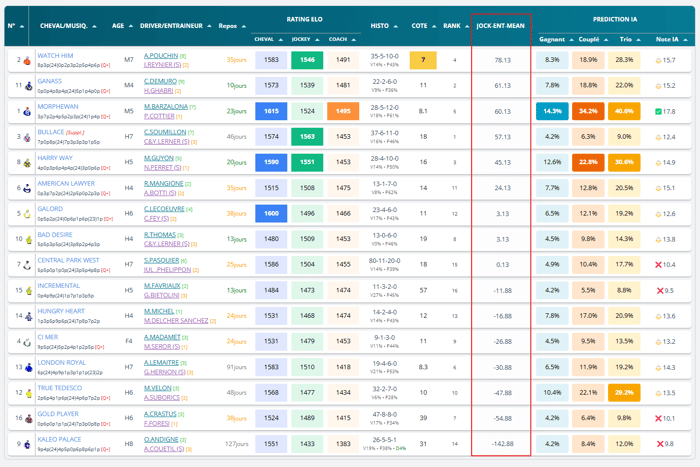Click the jockey silks icon for London Royal

(26, 366)
